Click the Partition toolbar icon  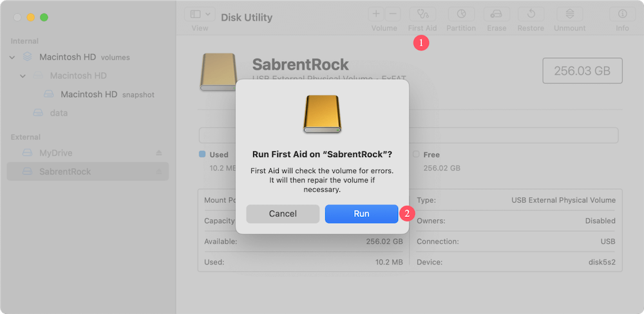click(461, 14)
